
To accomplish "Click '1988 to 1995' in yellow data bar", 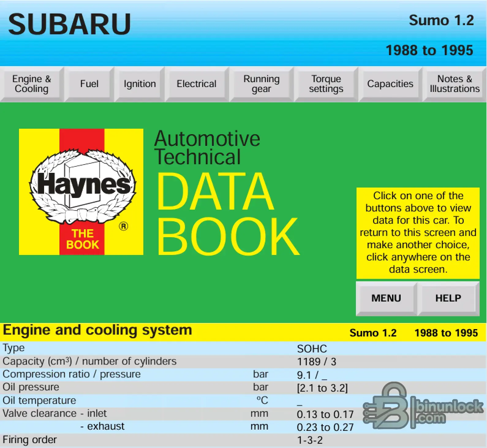I will (446, 333).
